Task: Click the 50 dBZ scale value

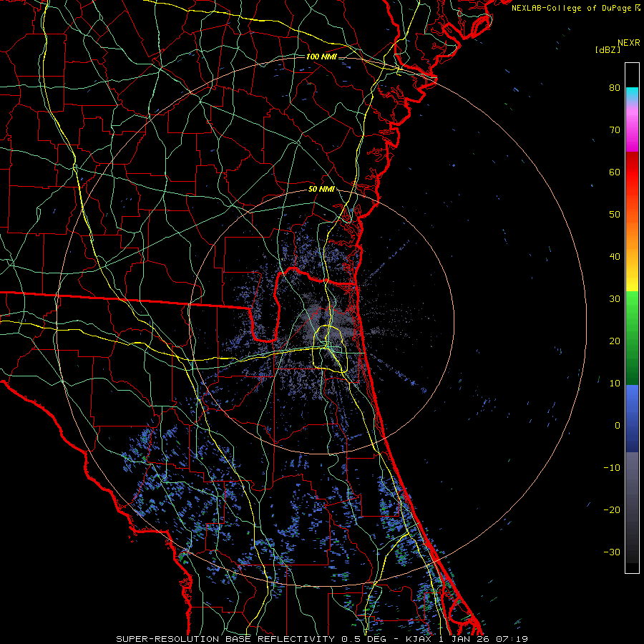Action: point(615,215)
